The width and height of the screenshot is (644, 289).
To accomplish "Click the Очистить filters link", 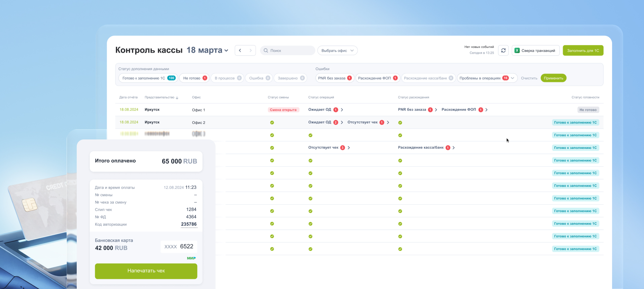I will (529, 78).
